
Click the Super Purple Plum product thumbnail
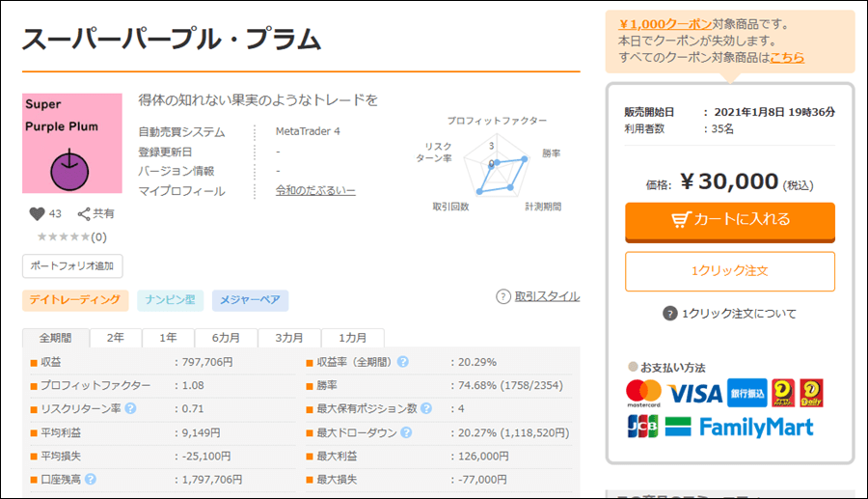click(x=72, y=143)
